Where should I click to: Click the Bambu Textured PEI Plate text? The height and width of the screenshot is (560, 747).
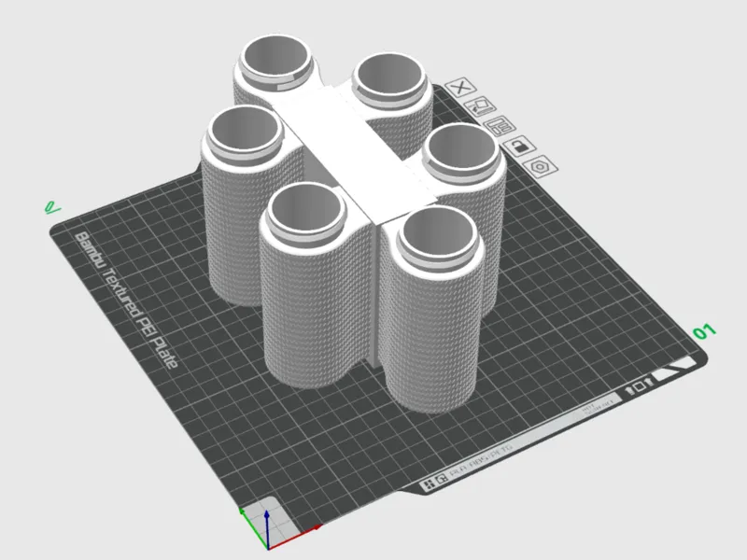[126, 300]
